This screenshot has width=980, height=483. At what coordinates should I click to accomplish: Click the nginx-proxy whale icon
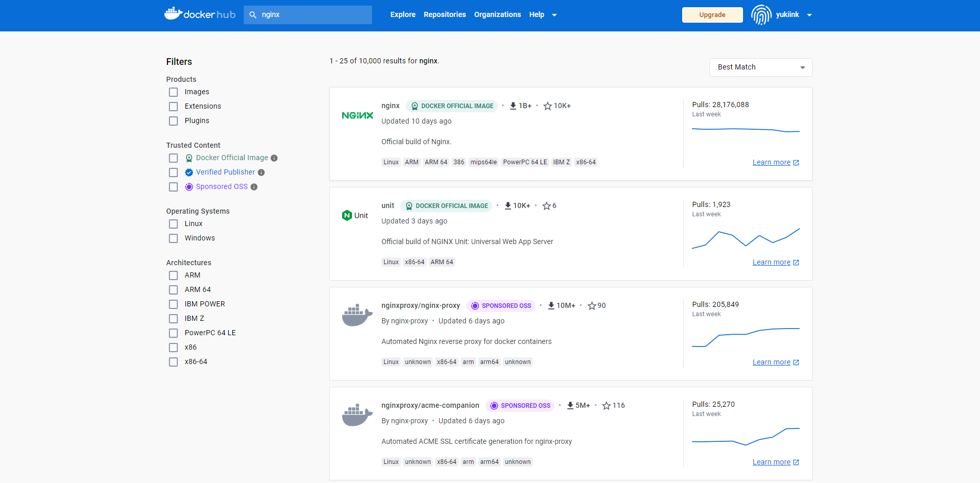point(357,315)
